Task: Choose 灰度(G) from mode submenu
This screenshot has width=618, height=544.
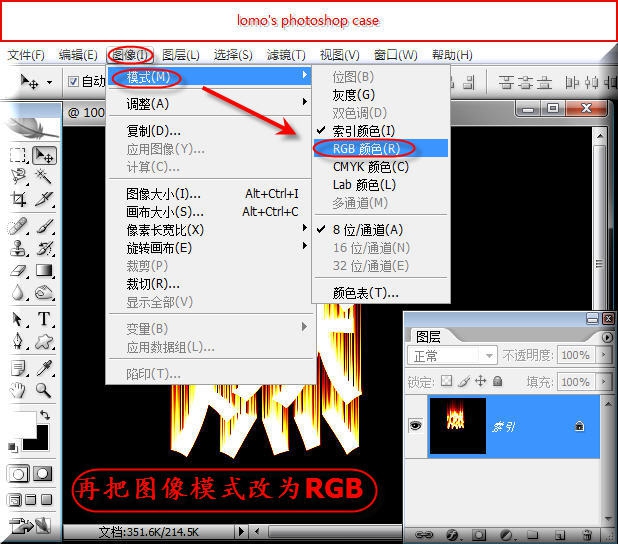Action: click(381, 95)
